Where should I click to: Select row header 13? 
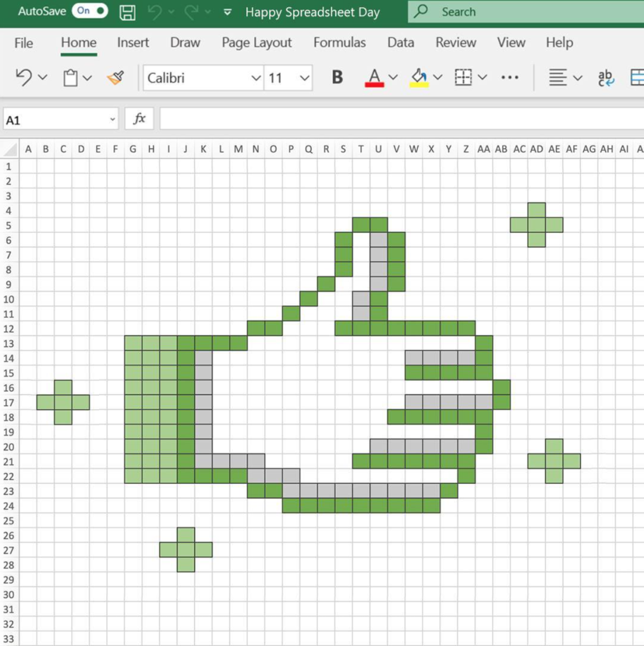pyautogui.click(x=9, y=344)
